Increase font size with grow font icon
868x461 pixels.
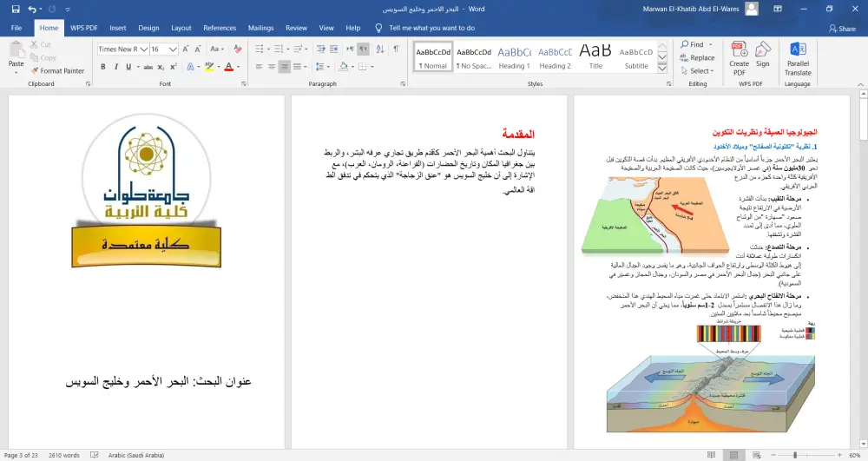[186, 49]
